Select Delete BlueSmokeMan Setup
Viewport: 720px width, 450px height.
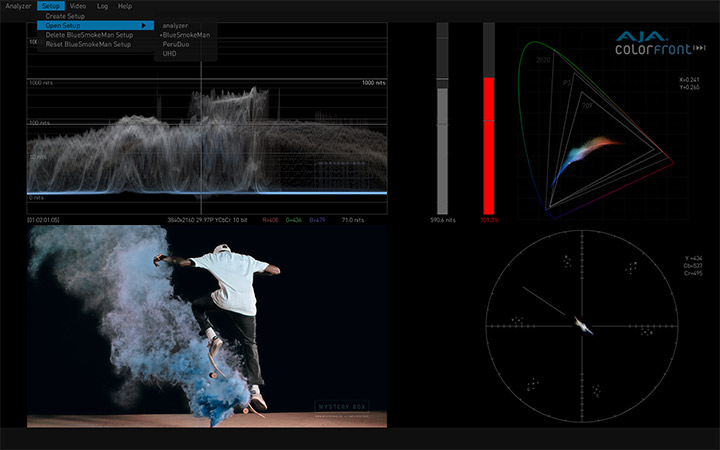88,35
